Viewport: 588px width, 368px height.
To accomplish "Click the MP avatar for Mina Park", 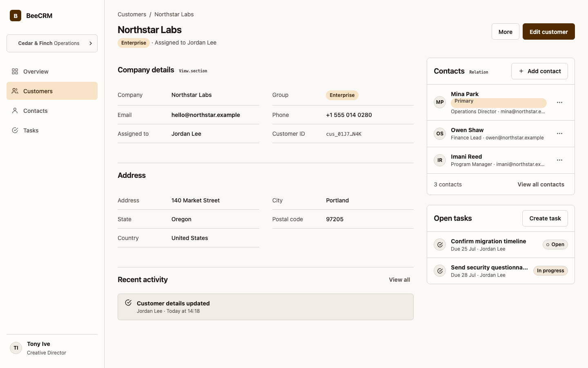I will [x=440, y=102].
